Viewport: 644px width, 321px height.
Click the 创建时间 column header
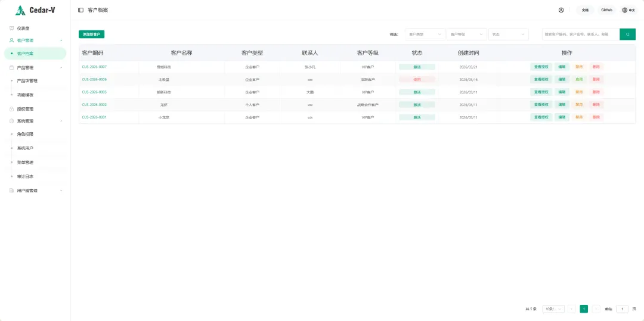468,53
